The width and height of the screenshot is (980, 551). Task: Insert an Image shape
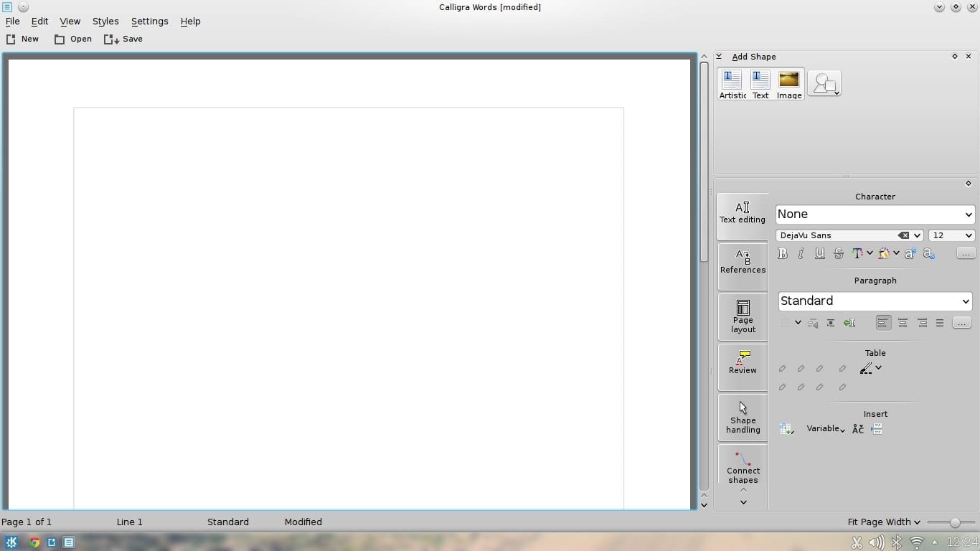[788, 84]
